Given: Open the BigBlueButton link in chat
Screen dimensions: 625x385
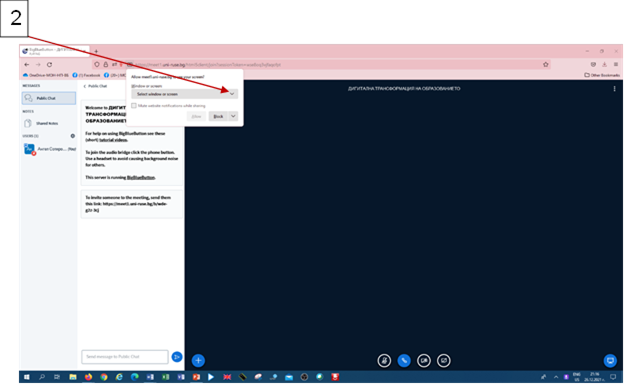Looking at the screenshot, I should 141,178.
